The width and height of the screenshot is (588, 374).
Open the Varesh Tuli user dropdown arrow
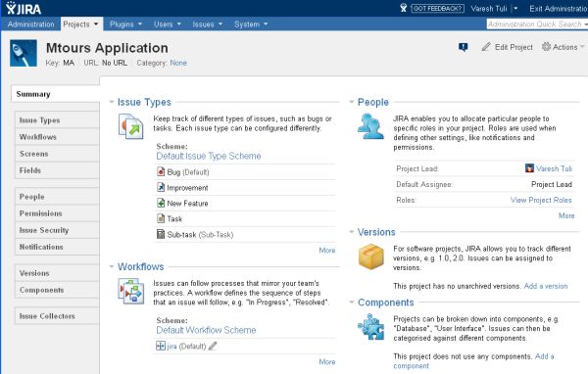click(515, 8)
